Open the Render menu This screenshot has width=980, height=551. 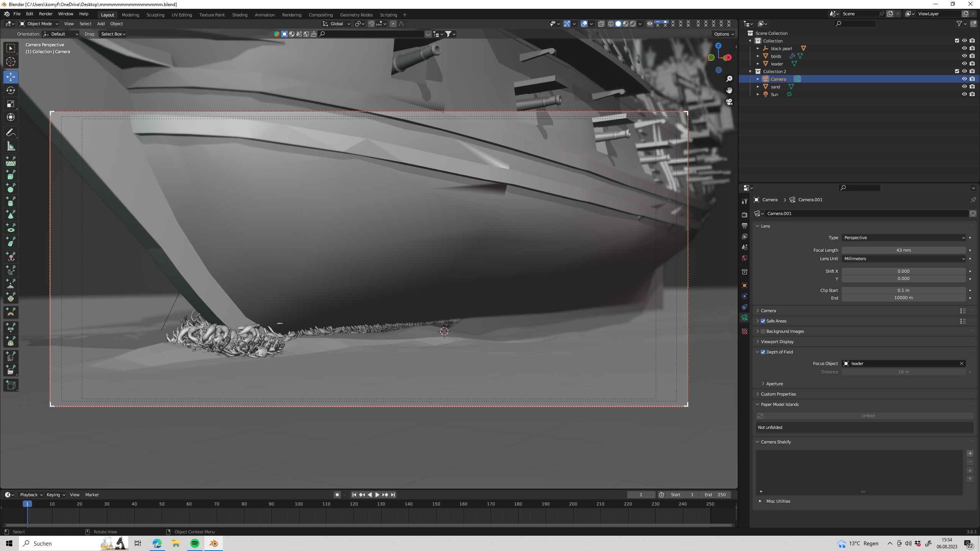(46, 14)
